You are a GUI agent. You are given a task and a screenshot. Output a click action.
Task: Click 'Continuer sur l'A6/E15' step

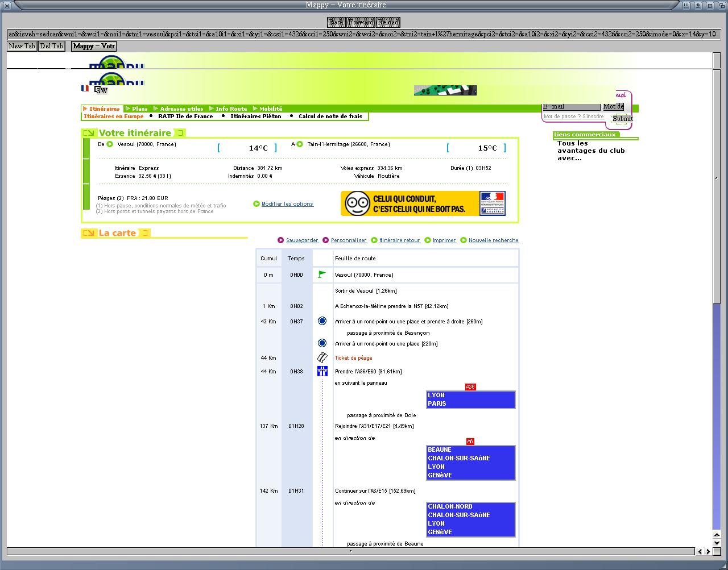tap(375, 491)
